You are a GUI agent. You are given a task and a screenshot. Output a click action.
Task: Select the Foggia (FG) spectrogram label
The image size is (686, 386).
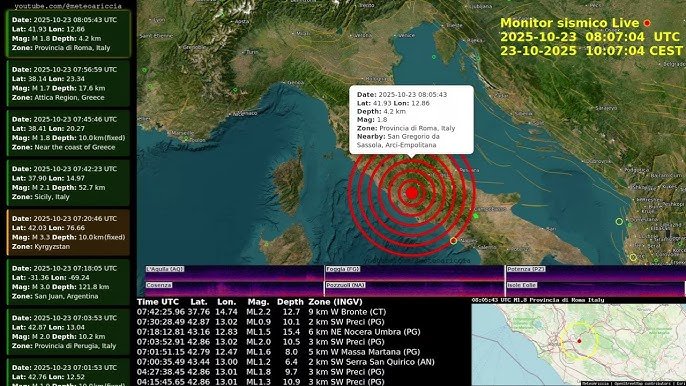click(343, 269)
